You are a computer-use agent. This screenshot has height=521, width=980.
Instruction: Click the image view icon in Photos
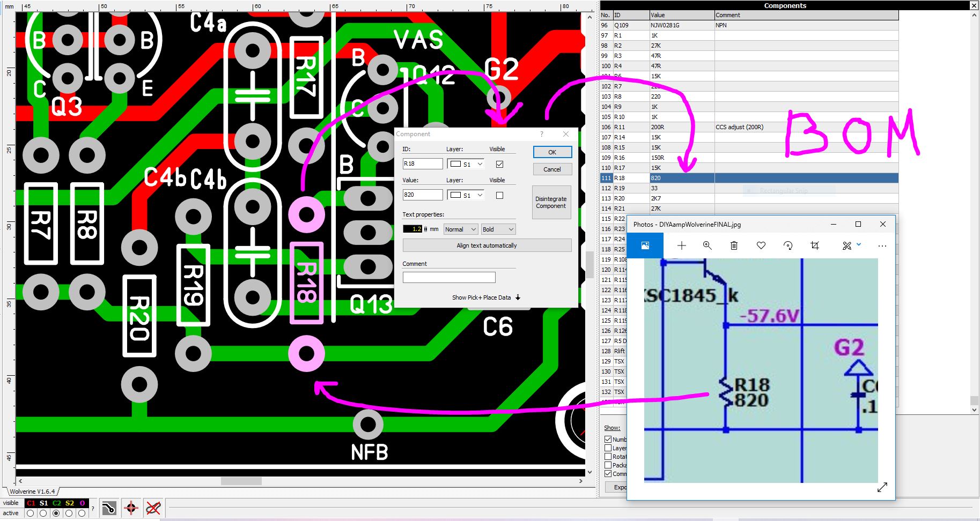tap(645, 245)
